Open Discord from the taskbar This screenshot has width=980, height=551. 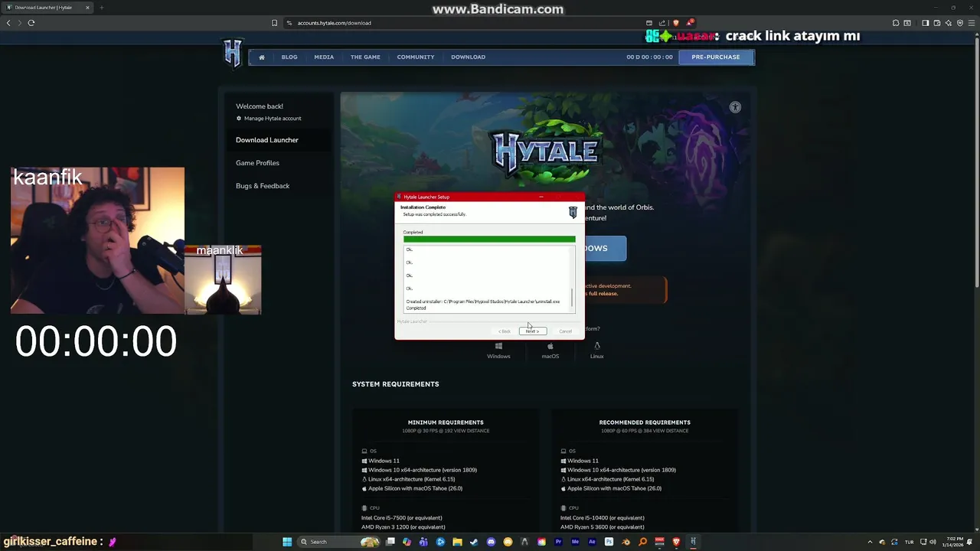(491, 542)
